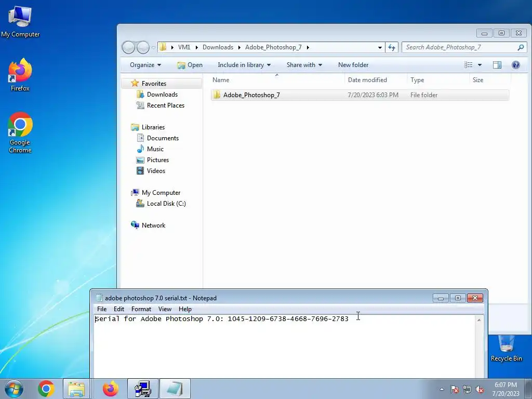Viewport: 532px width, 399px height.
Task: Open Music library
Action: 155,149
